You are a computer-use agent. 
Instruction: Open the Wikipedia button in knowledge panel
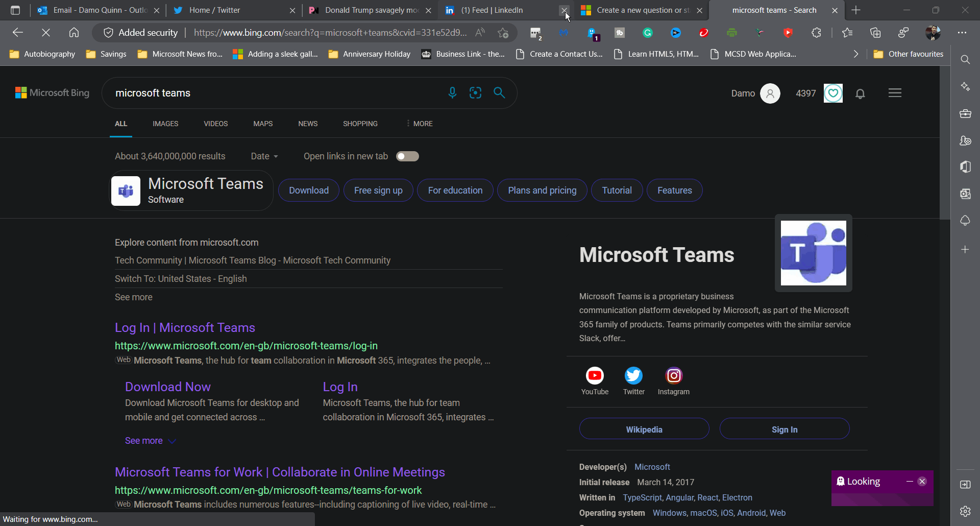tap(644, 429)
